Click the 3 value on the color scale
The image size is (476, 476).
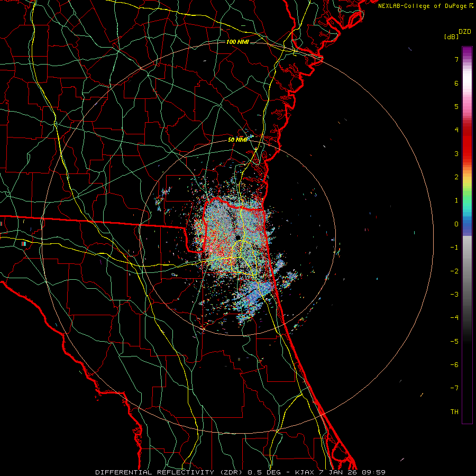click(x=456, y=153)
